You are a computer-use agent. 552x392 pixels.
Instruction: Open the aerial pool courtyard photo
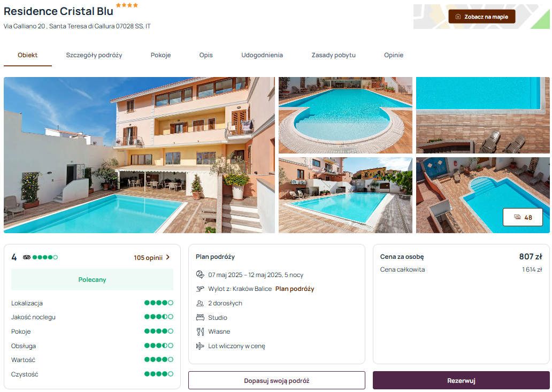click(x=482, y=195)
